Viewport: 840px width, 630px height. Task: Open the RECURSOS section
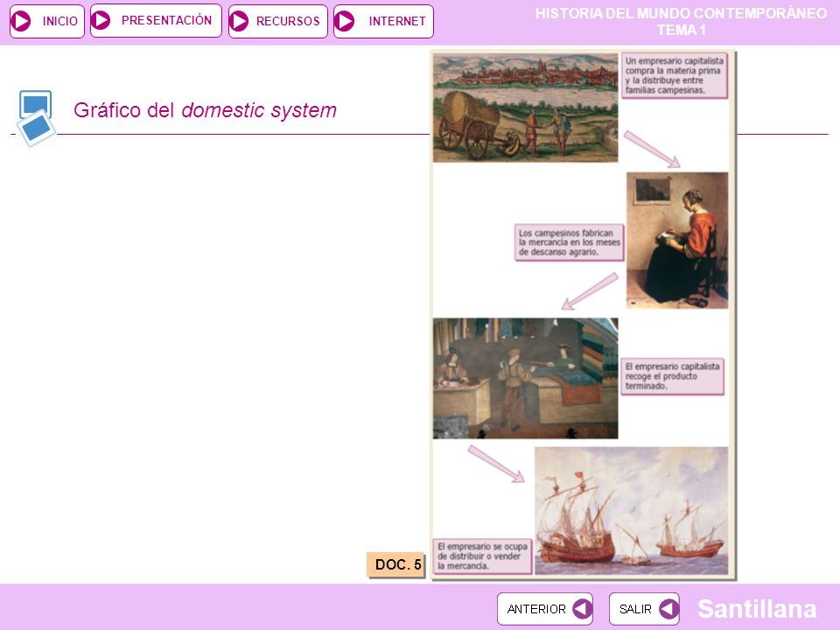point(278,21)
